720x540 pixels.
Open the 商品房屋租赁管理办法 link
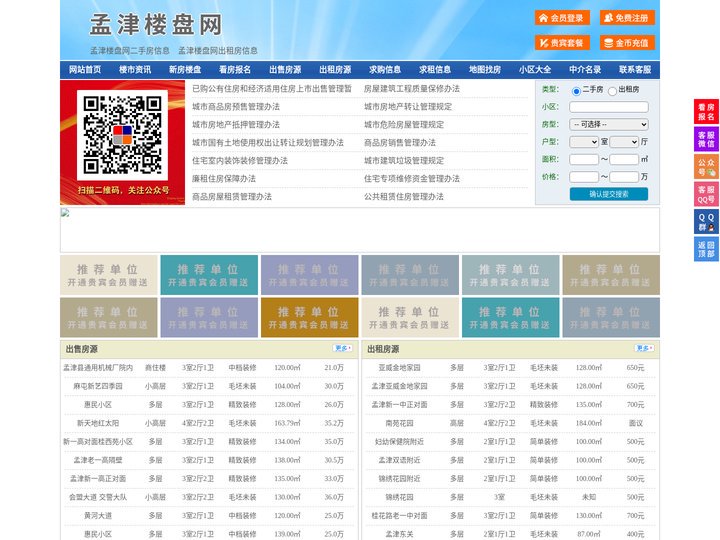232,197
